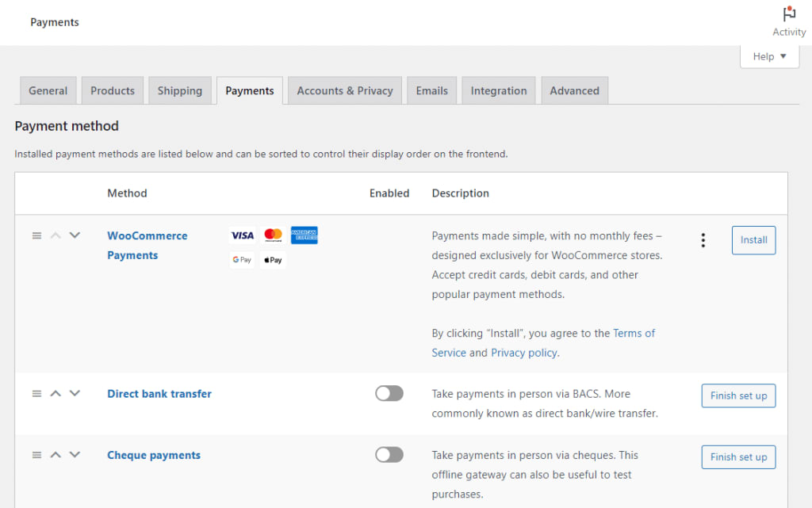812x508 pixels.
Task: Grab the WooCommerce Payments drag handle
Action: click(x=36, y=236)
